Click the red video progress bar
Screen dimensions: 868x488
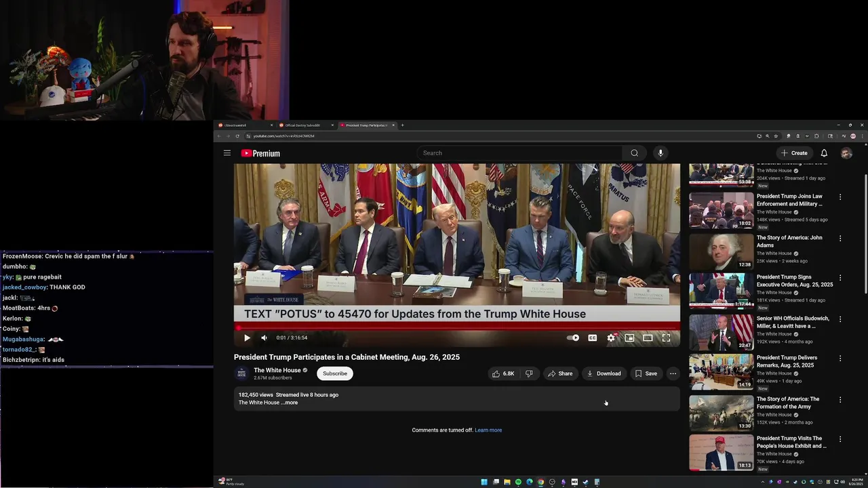[x=457, y=328]
